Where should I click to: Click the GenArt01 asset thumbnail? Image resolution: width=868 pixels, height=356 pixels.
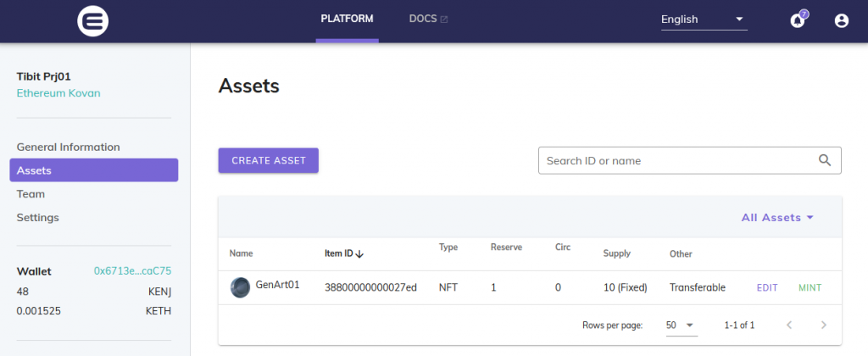click(240, 287)
